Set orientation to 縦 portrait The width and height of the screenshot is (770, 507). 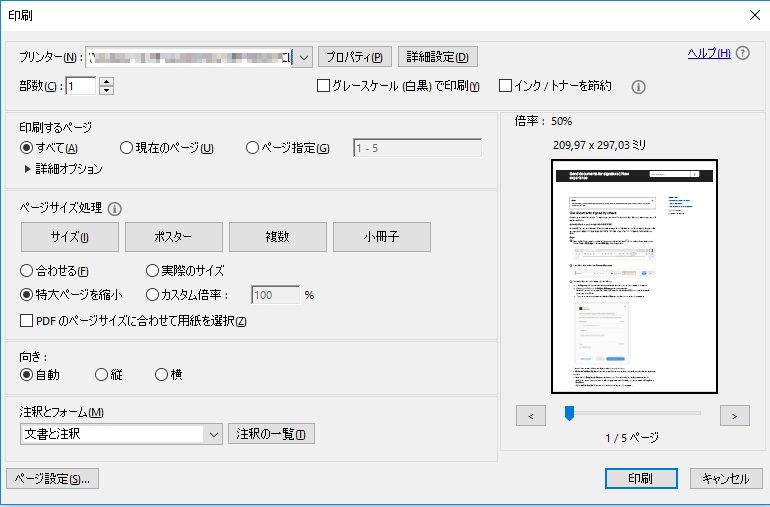pyautogui.click(x=101, y=375)
